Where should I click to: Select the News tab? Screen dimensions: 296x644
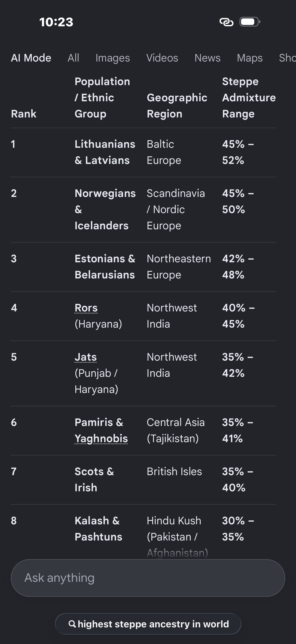(x=208, y=58)
